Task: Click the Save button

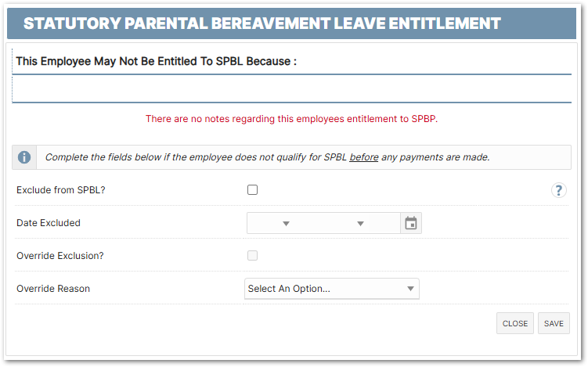Action: pyautogui.click(x=554, y=323)
